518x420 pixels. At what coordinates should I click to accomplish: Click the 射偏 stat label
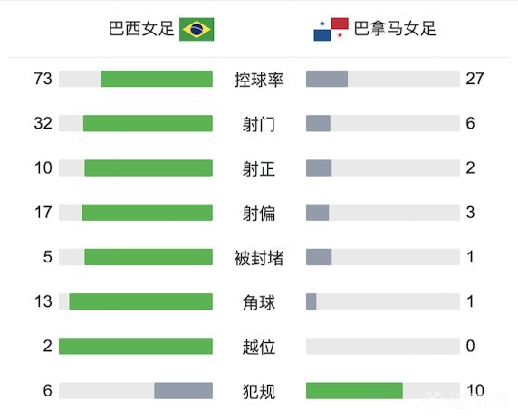[x=259, y=214]
